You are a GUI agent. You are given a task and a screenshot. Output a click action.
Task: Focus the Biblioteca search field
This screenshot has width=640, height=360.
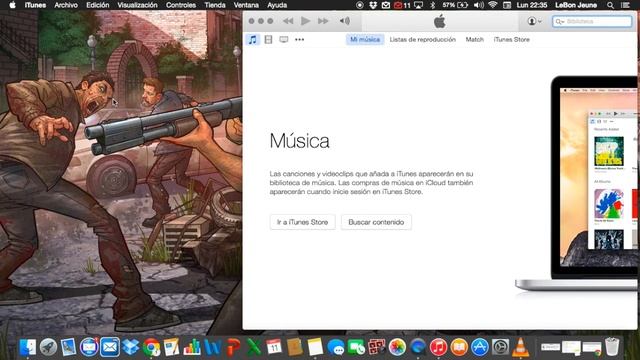(592, 21)
